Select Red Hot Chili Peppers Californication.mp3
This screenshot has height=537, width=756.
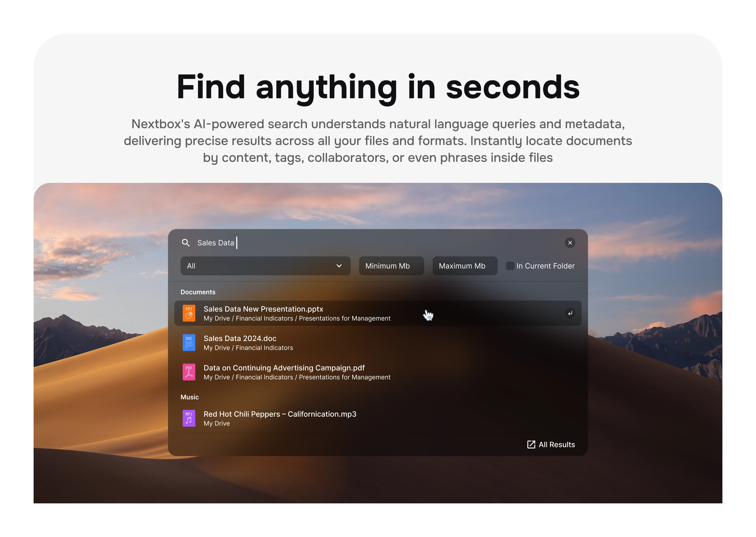pyautogui.click(x=378, y=418)
